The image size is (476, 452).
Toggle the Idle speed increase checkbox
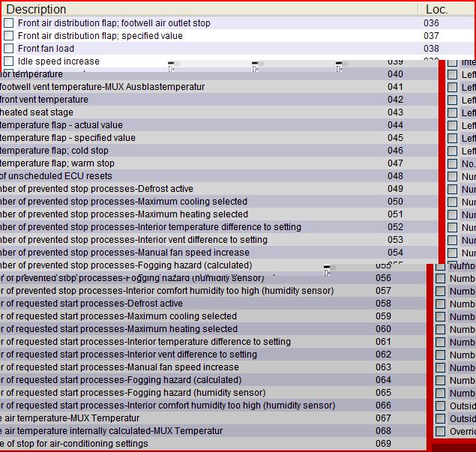tap(8, 61)
